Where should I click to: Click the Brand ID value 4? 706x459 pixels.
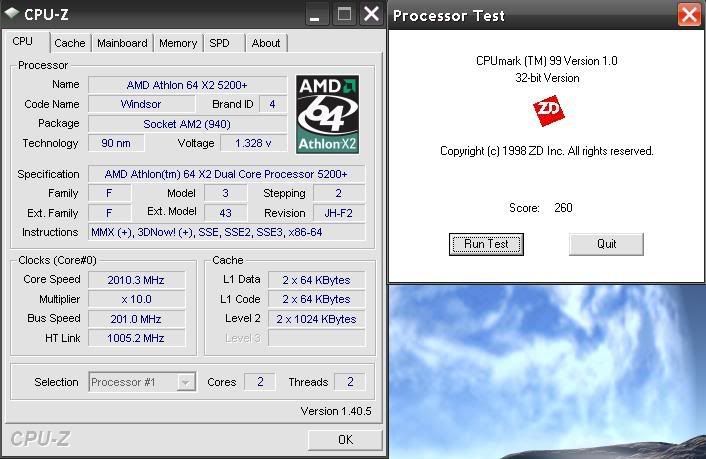(272, 105)
